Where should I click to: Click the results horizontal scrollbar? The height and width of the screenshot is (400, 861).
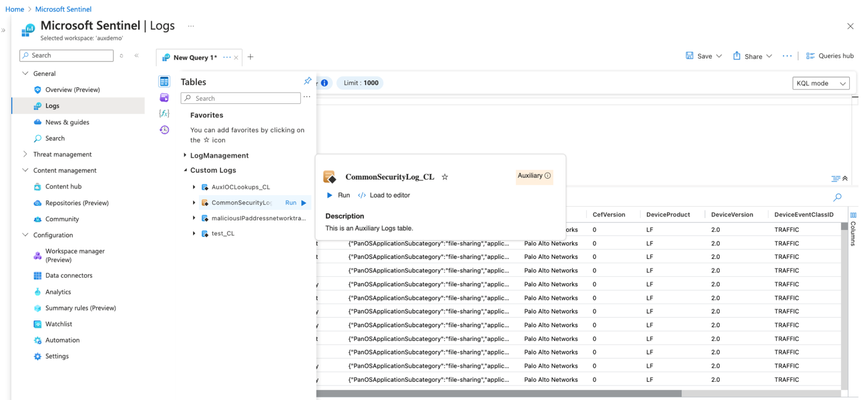point(499,393)
